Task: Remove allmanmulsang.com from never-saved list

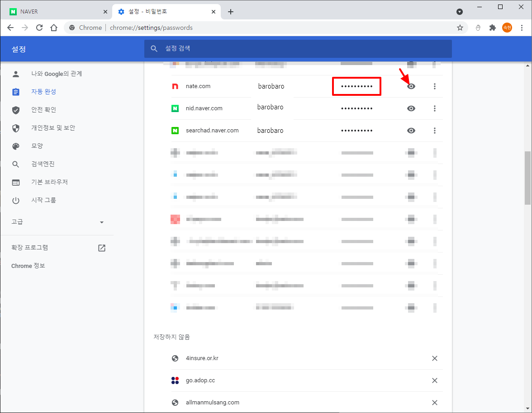Action: point(435,403)
